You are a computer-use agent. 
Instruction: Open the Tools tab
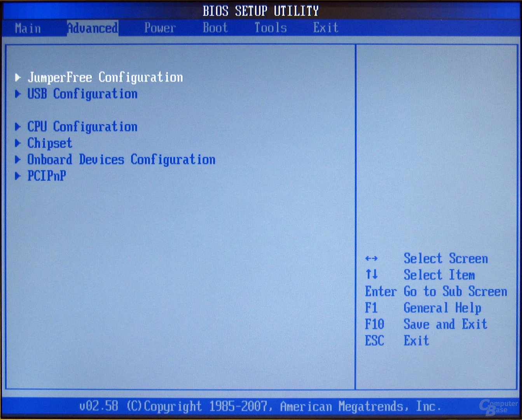(271, 28)
